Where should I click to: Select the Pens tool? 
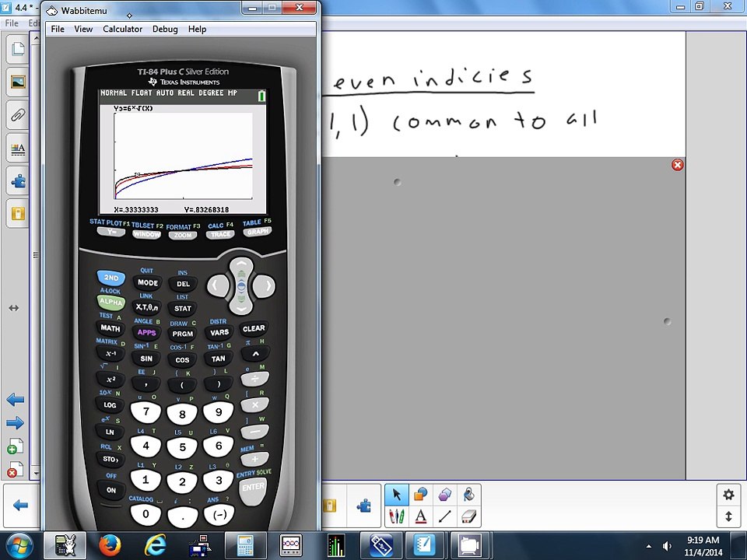[396, 516]
